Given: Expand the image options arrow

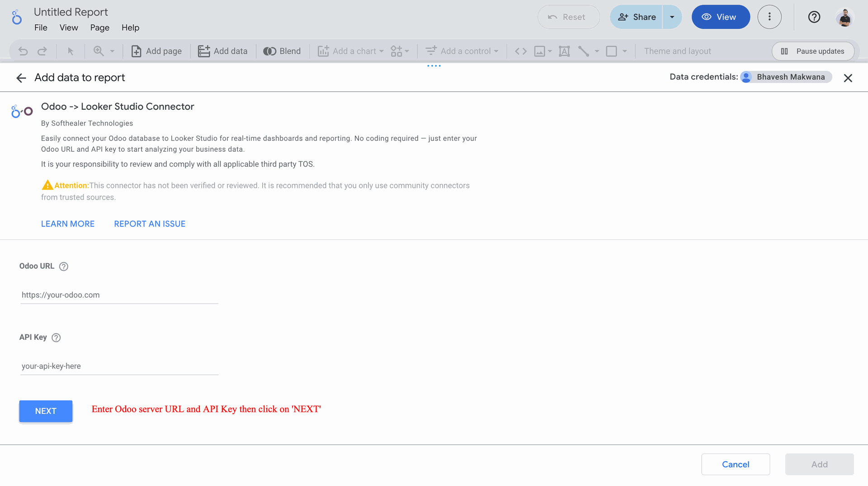Looking at the screenshot, I should (550, 51).
